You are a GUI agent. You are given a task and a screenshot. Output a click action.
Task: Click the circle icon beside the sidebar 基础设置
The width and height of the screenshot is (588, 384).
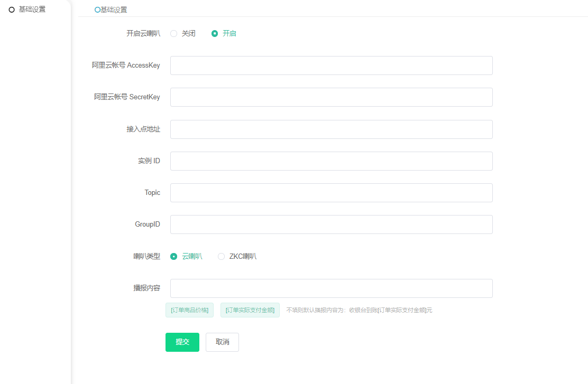coord(12,10)
